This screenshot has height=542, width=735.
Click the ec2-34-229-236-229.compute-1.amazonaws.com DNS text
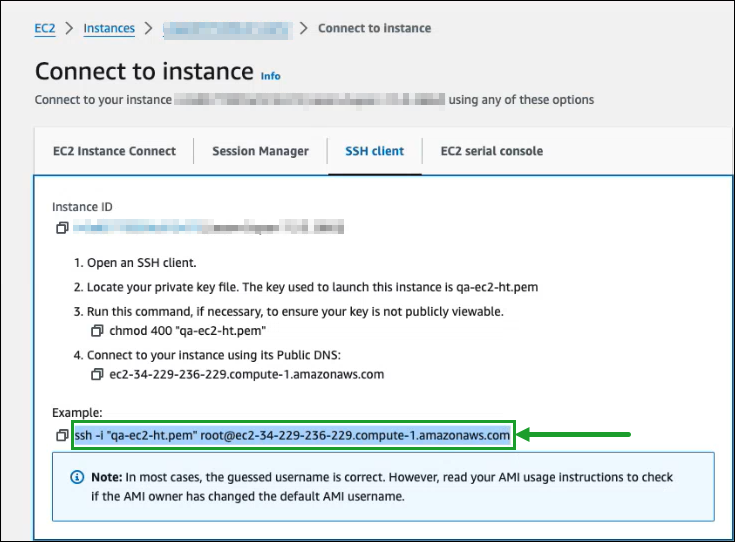click(247, 374)
